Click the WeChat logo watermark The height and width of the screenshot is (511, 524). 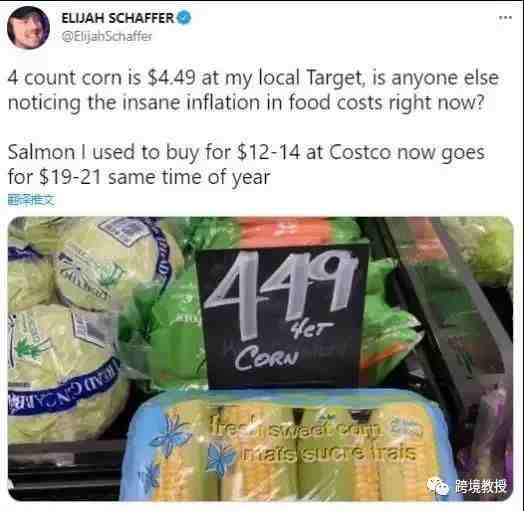click(x=438, y=486)
